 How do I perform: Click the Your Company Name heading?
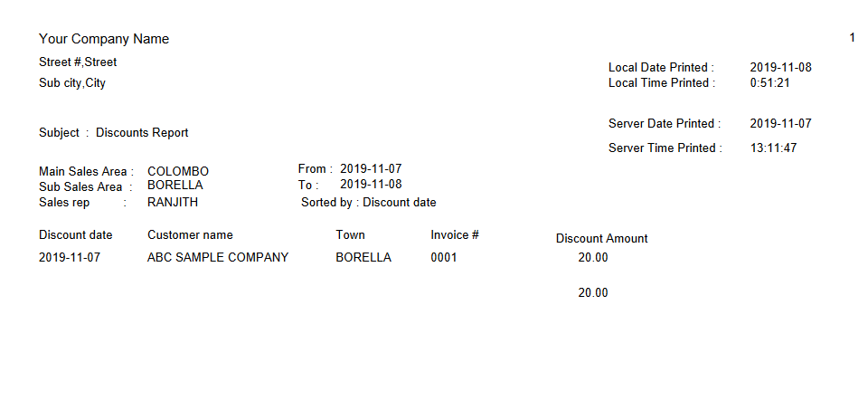tap(103, 39)
